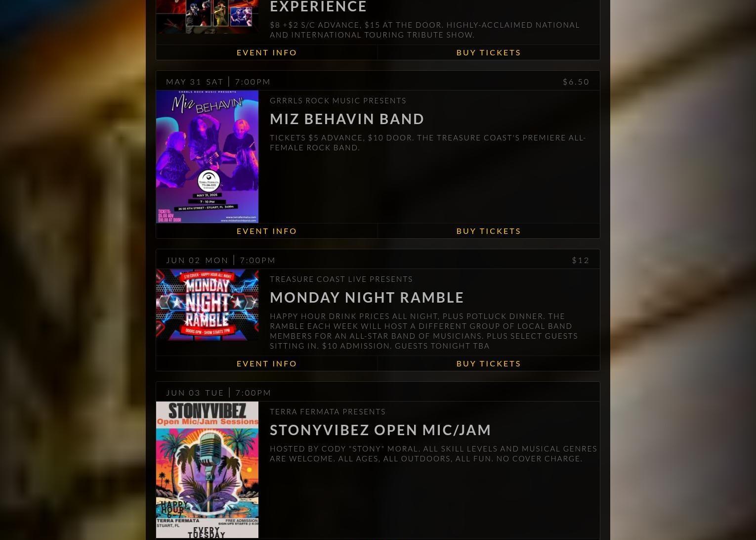Image resolution: width=756 pixels, height=540 pixels.
Task: Buy tickets for the tribute Experience show
Action: click(x=489, y=52)
